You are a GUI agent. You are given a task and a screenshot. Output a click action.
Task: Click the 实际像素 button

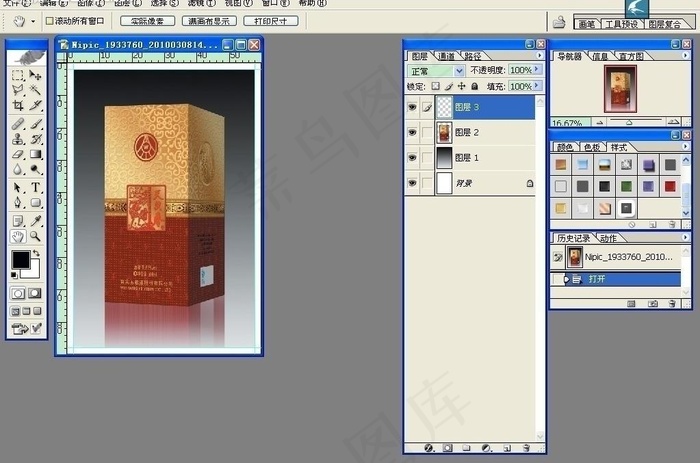(147, 21)
